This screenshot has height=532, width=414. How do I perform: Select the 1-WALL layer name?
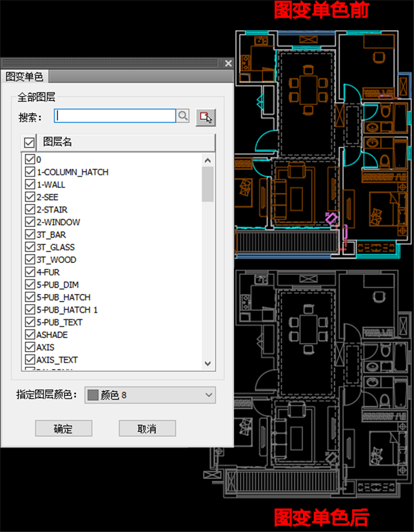(51, 185)
